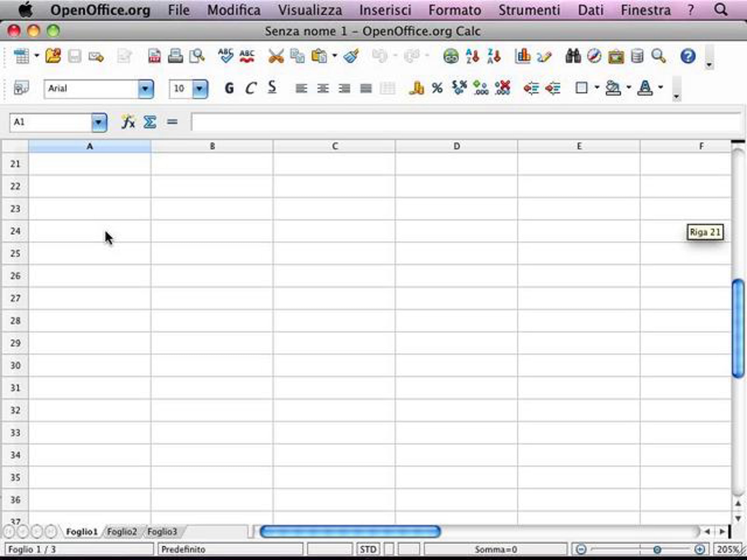This screenshot has width=747, height=560.
Task: Expand the Font Color dropdown arrow
Action: tap(660, 88)
